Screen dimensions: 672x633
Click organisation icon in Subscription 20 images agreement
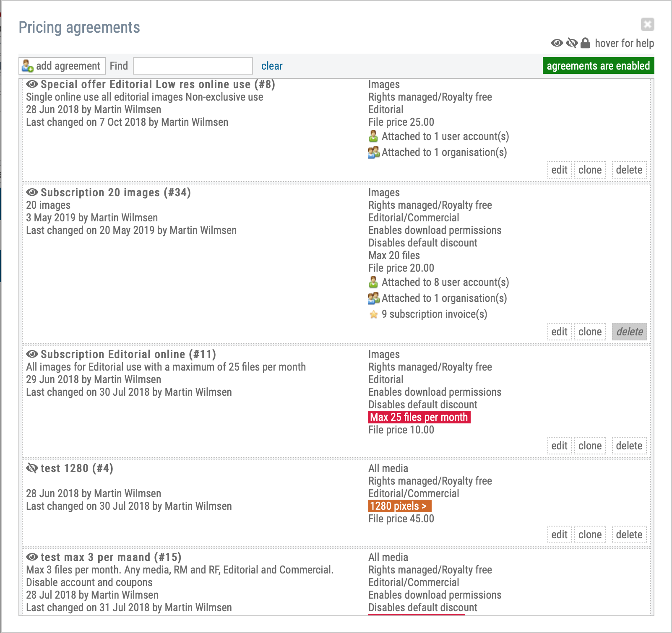pos(374,298)
